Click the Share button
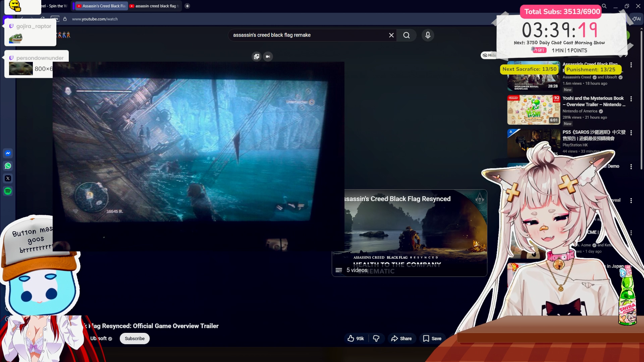This screenshot has height=362, width=644. [401, 339]
